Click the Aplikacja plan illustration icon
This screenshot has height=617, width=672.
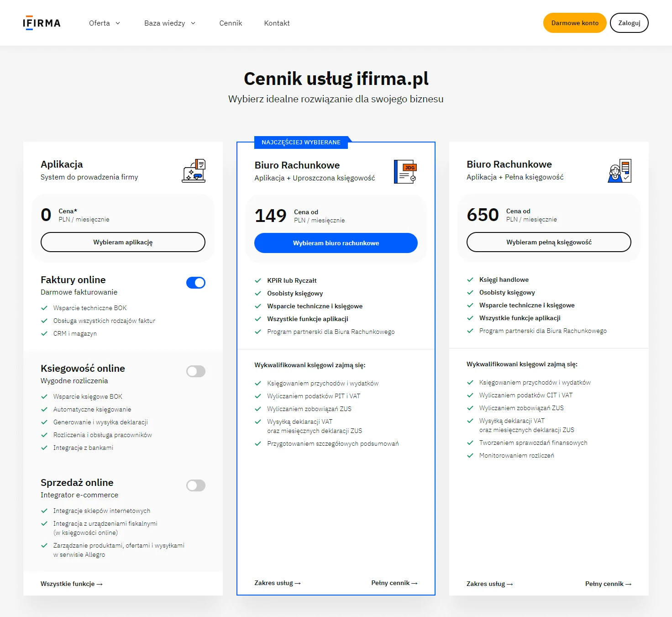(x=194, y=171)
